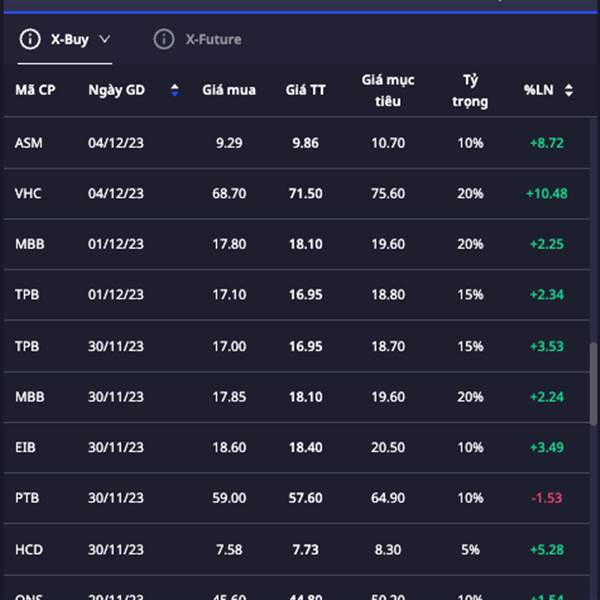Expand the X-Buy dropdown chevron
600x600 pixels.
[105, 40]
